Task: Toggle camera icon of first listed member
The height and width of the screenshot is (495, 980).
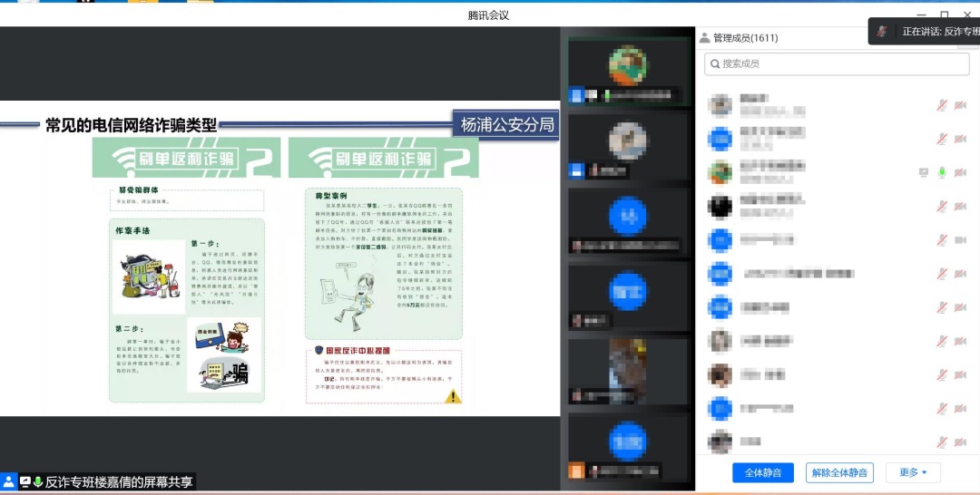Action: (x=960, y=105)
